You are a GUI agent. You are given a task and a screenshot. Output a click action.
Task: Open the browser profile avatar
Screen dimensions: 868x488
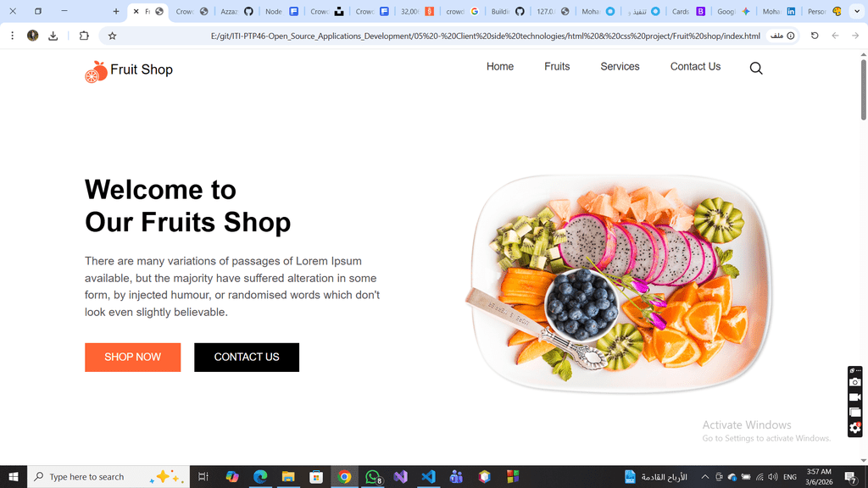(33, 36)
